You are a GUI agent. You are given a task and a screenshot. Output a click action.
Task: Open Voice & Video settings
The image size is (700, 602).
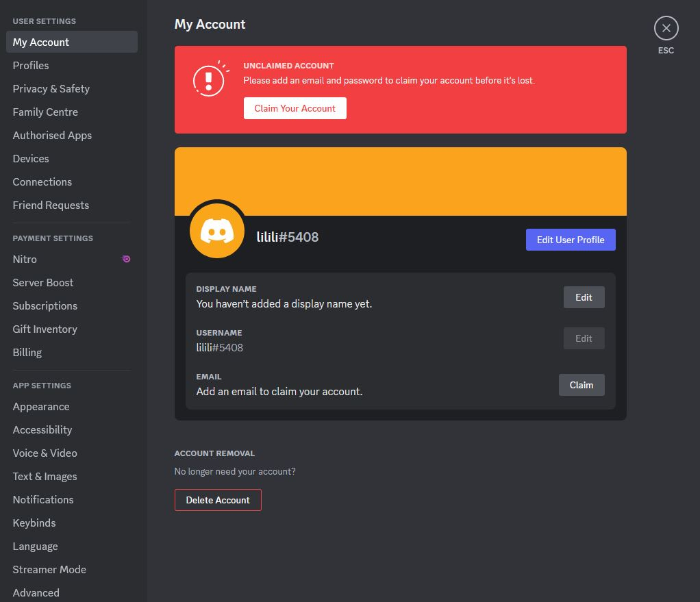[72, 453]
